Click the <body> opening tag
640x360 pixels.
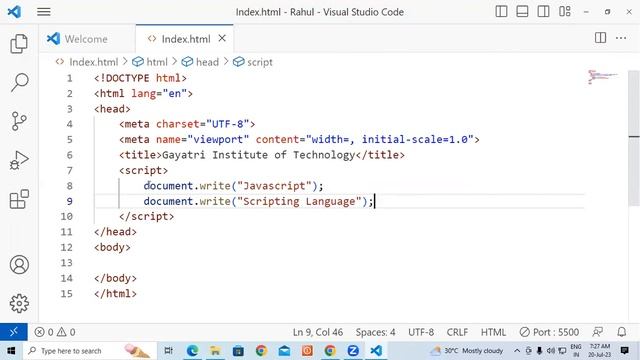tap(112, 248)
